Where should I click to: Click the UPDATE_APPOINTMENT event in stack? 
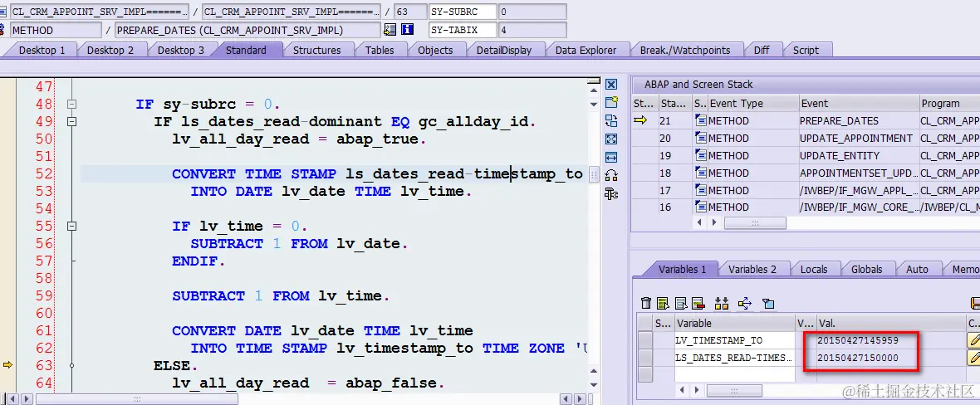pyautogui.click(x=855, y=138)
